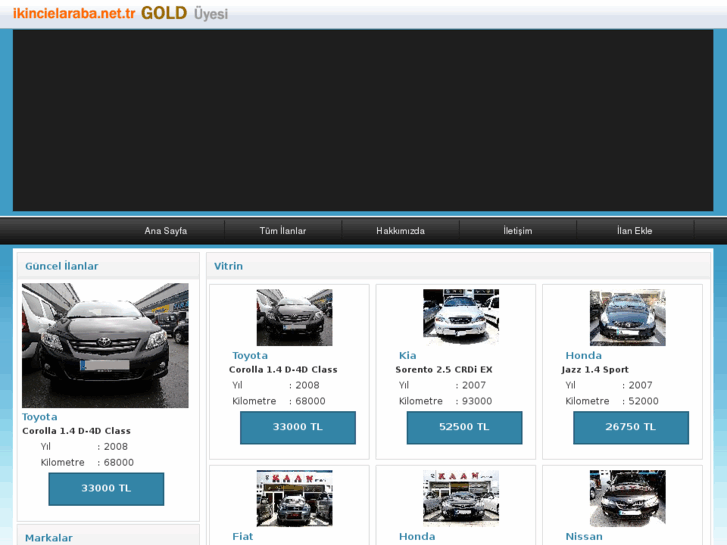Click the Kia brand link
The height and width of the screenshot is (545, 727).
407,355
